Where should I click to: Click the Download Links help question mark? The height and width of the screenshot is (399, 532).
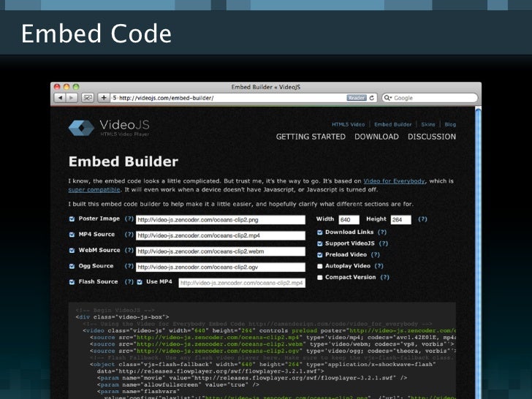tap(382, 232)
